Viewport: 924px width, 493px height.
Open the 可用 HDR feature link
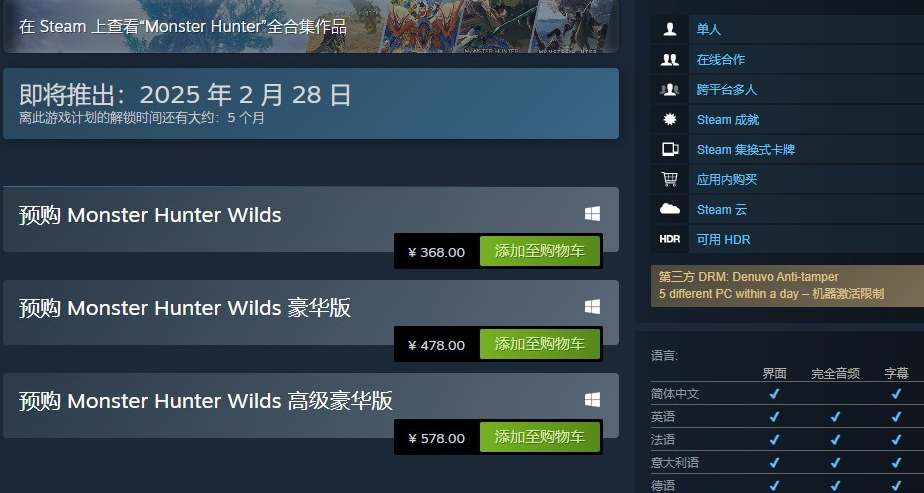(723, 240)
